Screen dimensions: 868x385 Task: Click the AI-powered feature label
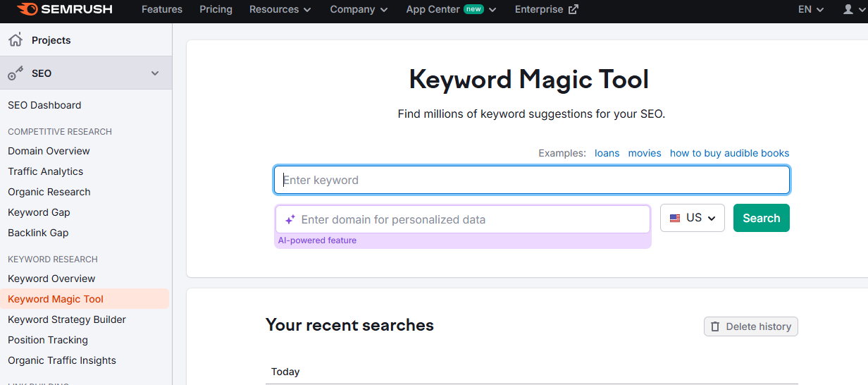click(x=317, y=240)
